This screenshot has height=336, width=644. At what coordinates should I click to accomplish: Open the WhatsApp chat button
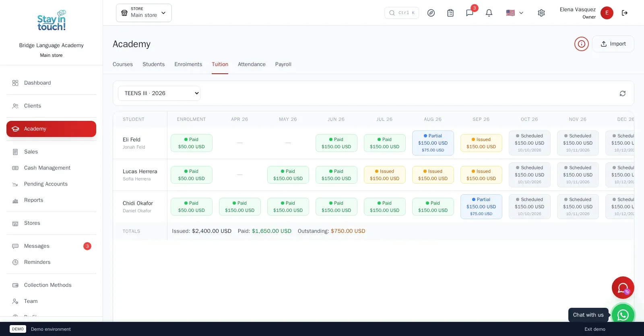pos(623,315)
